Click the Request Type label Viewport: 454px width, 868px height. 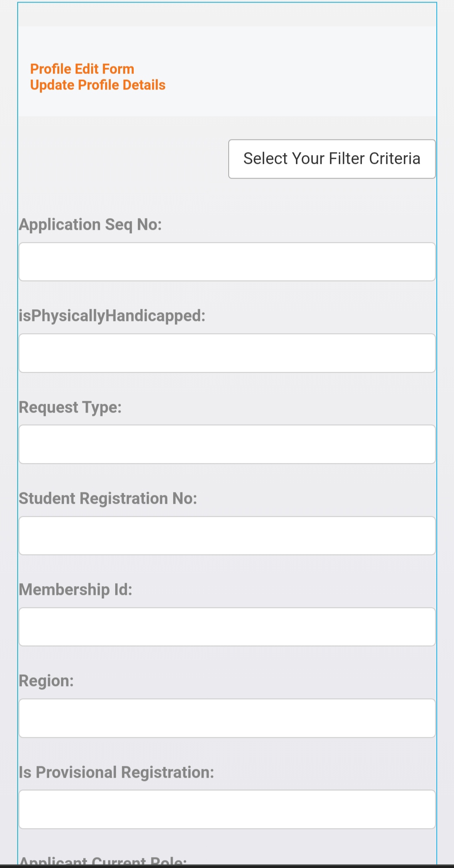click(x=70, y=407)
